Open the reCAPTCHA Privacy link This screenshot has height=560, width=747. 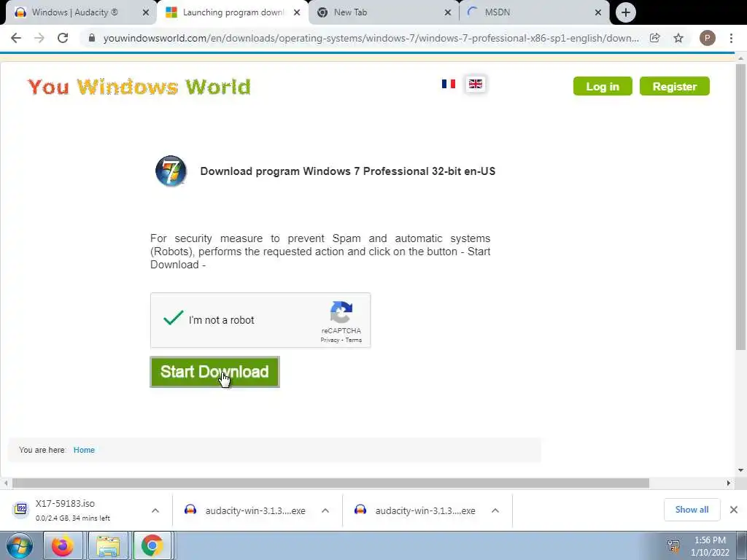tap(330, 340)
